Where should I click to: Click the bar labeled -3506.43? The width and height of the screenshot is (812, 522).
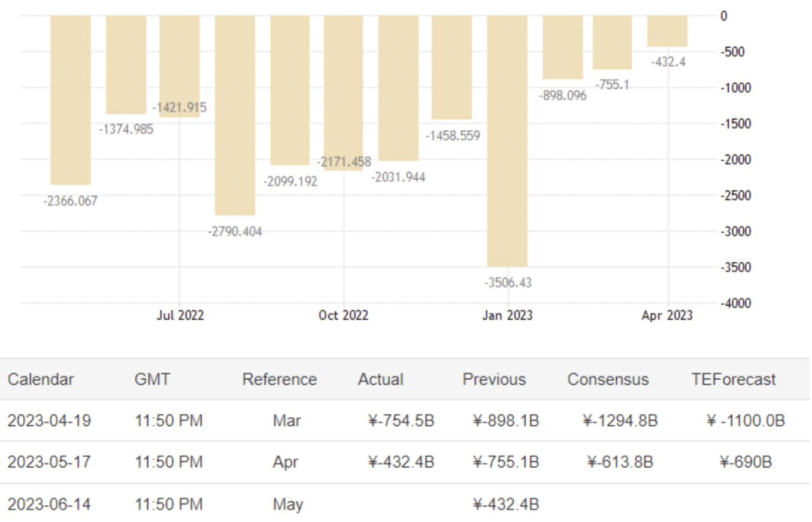point(507,141)
